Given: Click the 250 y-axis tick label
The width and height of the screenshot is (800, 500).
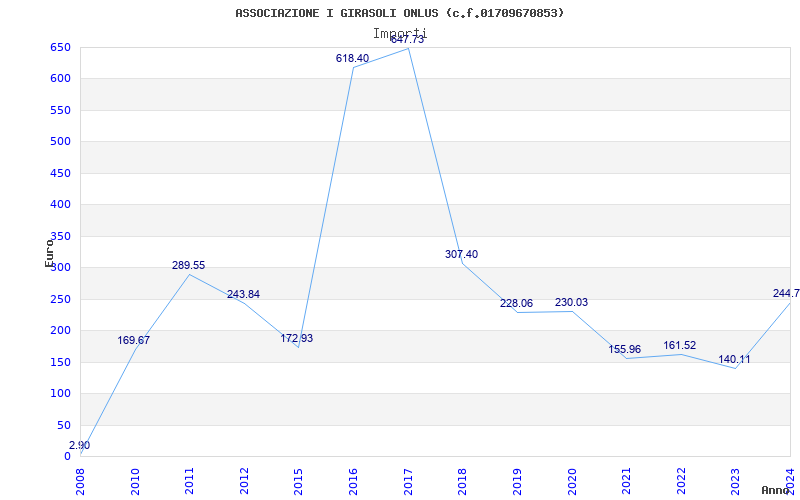Looking at the screenshot, I should coord(60,299).
